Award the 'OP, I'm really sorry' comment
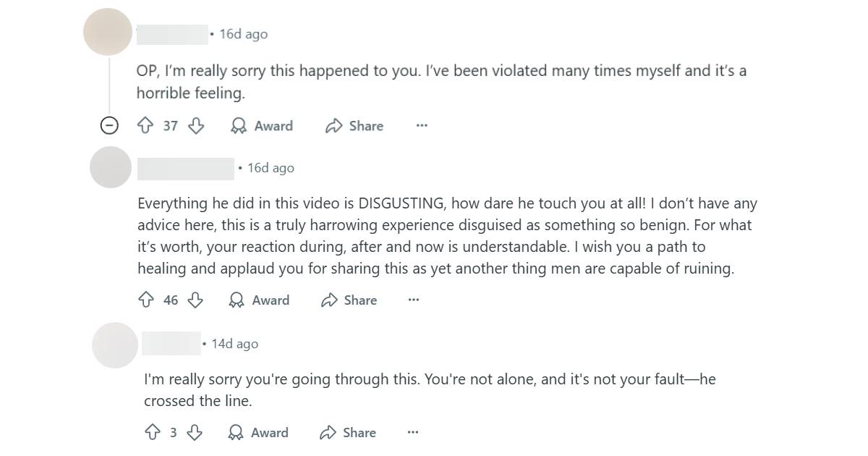Screen dimensions: 868x456 [x=261, y=126]
